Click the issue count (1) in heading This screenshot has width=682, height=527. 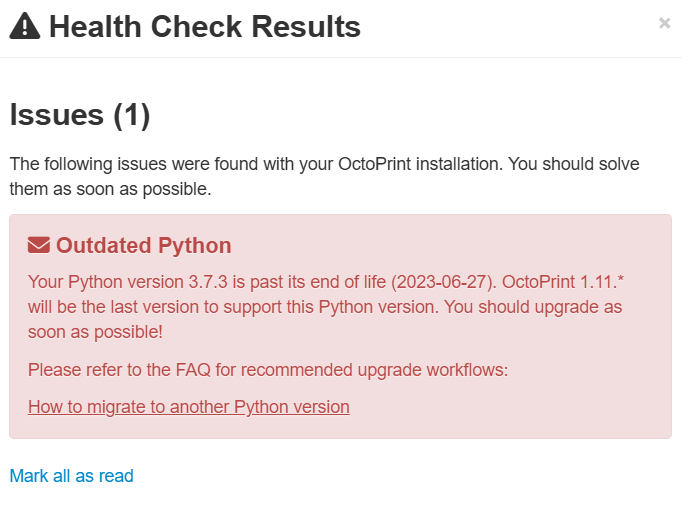point(132,115)
